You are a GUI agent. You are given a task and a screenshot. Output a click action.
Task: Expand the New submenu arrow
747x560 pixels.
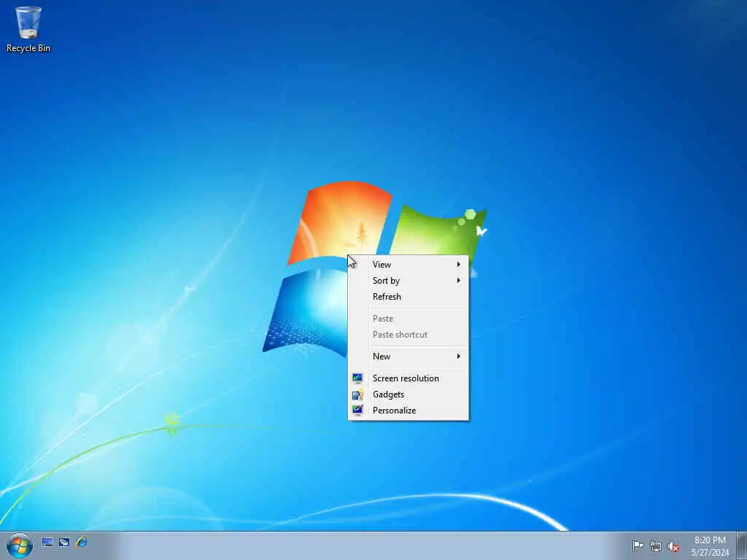tap(458, 356)
